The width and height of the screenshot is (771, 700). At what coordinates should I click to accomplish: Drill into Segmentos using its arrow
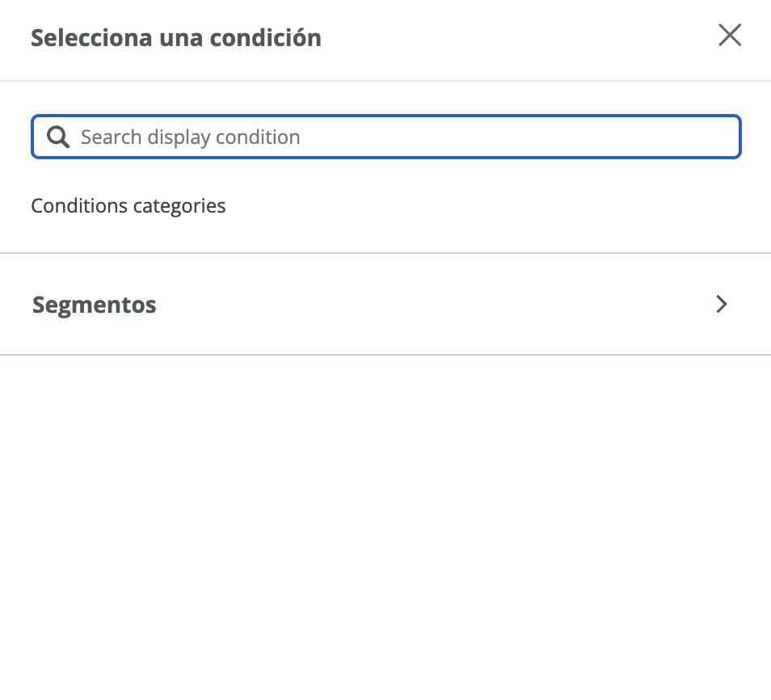[722, 304]
